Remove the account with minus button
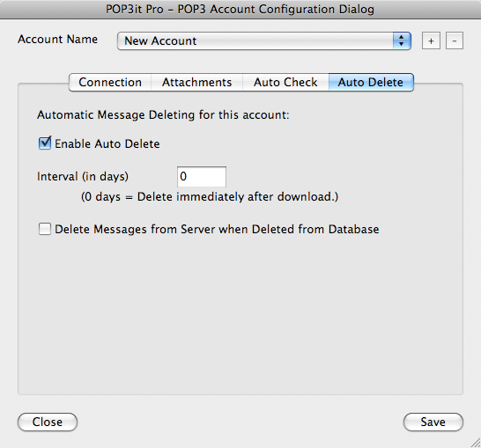This screenshot has width=481, height=448. [455, 40]
